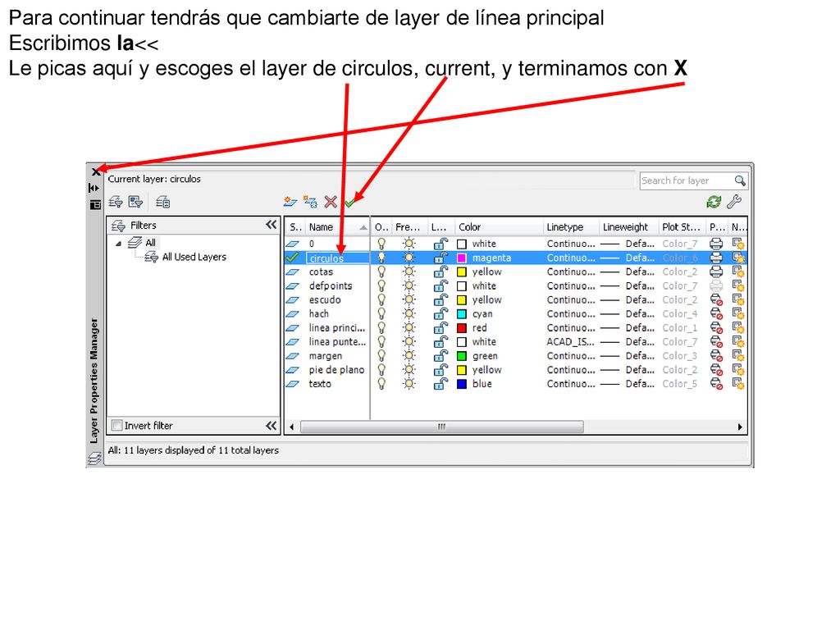Viewport: 840px width, 630px height.
Task: Click status icon of layer 0
Action: pos(293,244)
